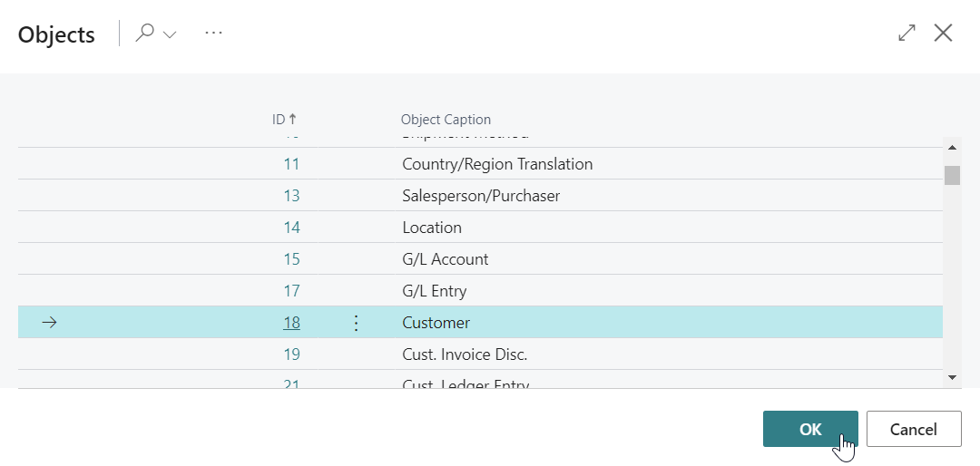Image resolution: width=980 pixels, height=466 pixels.
Task: Confirm selection with OK button
Action: [x=809, y=429]
